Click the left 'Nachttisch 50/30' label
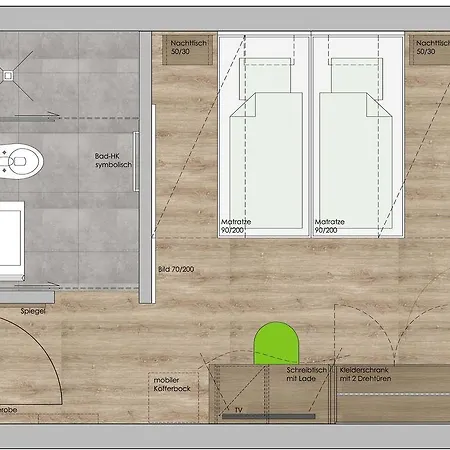Image resolution: width=450 pixels, height=450 pixels. 189,47
